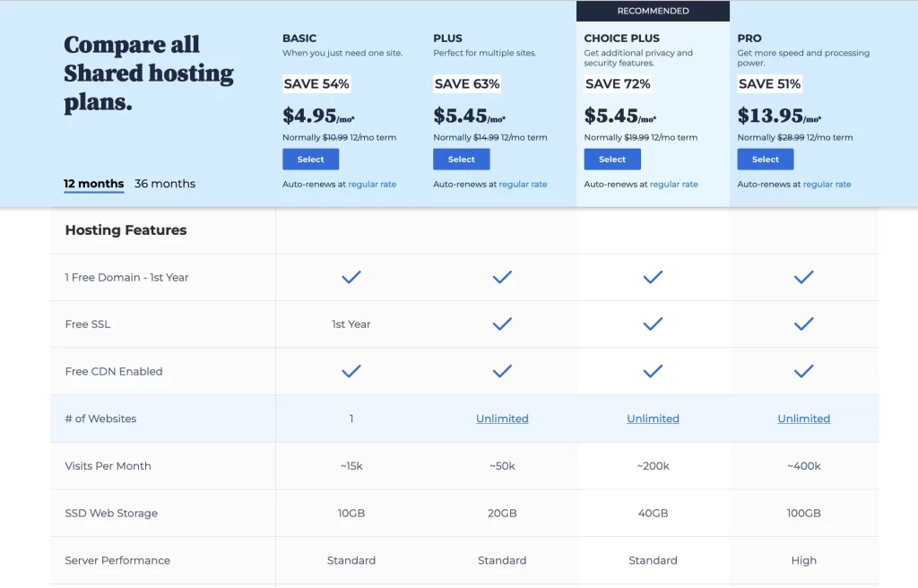Viewport: 918px width, 588px height.
Task: Click the Free SSL row label
Action: click(87, 324)
